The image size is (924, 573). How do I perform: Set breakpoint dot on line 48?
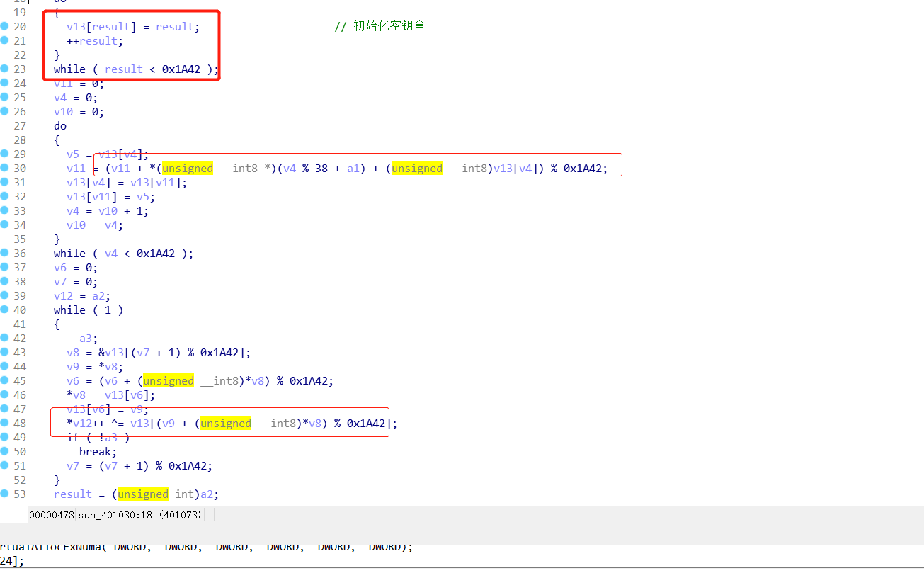[x=4, y=423]
